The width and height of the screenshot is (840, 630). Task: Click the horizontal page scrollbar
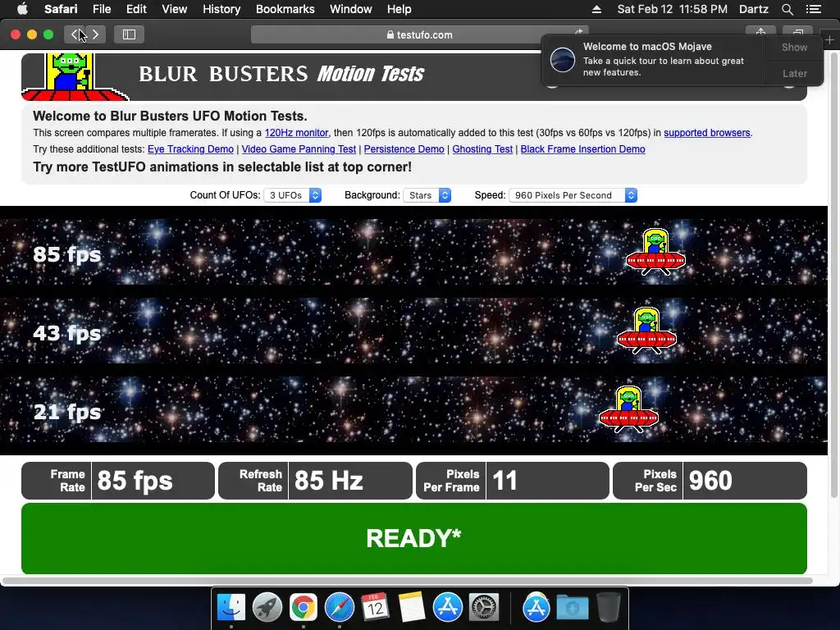pyautogui.click(x=407, y=581)
